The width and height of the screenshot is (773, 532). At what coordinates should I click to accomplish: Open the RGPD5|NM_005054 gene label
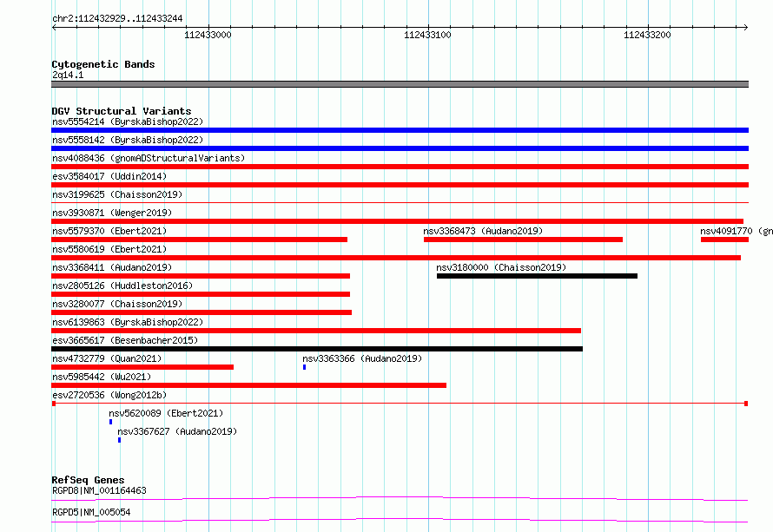pos(91,512)
